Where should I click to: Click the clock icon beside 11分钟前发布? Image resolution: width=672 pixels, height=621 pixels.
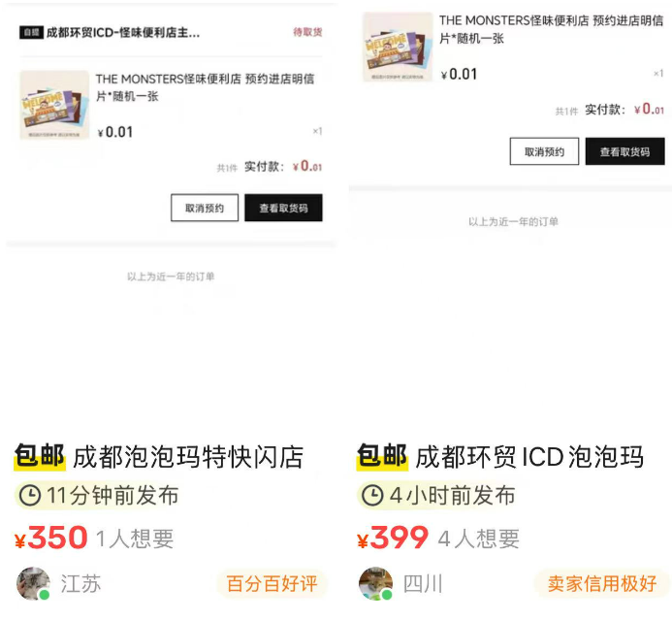[30, 495]
